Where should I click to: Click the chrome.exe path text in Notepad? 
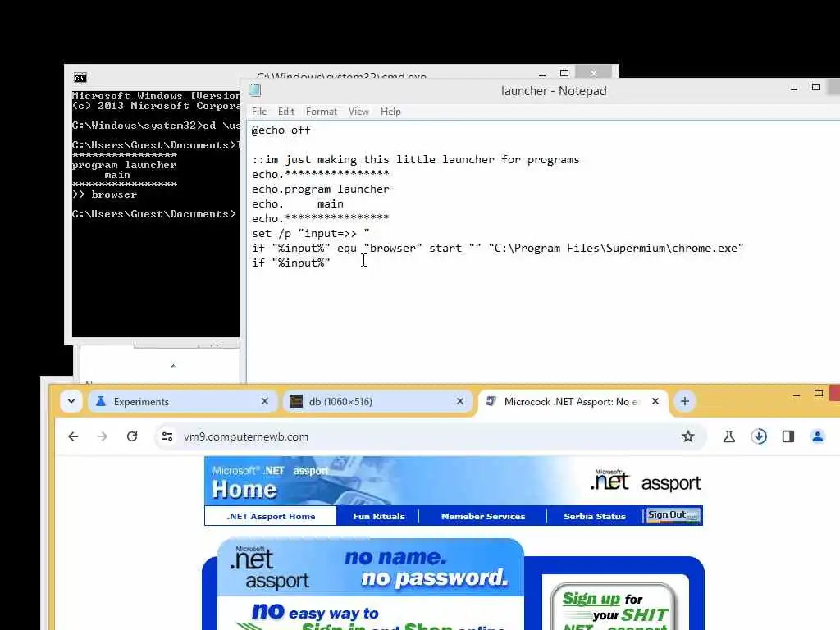pyautogui.click(x=616, y=248)
